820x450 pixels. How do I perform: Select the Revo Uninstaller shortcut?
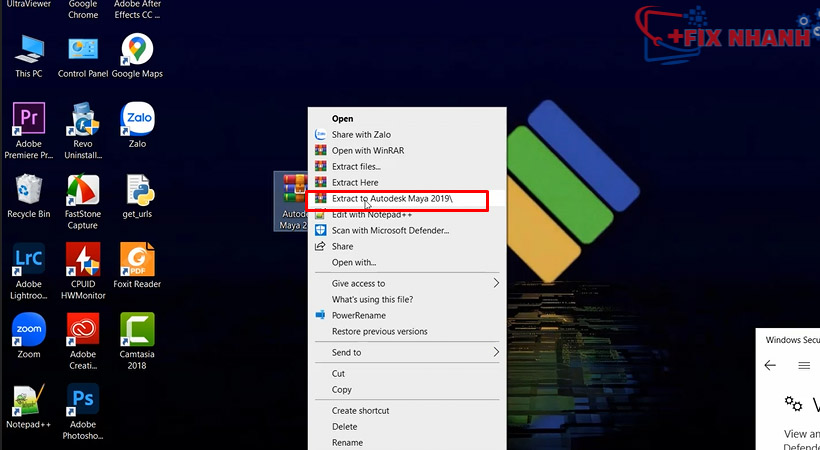83,131
